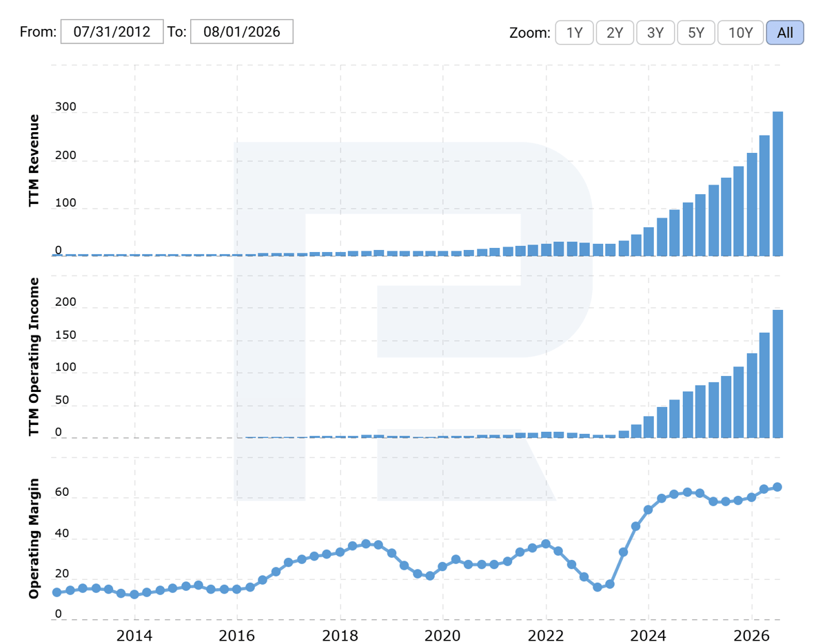Click the first Operating Margin data point
This screenshot has width=827, height=644.
click(57, 592)
